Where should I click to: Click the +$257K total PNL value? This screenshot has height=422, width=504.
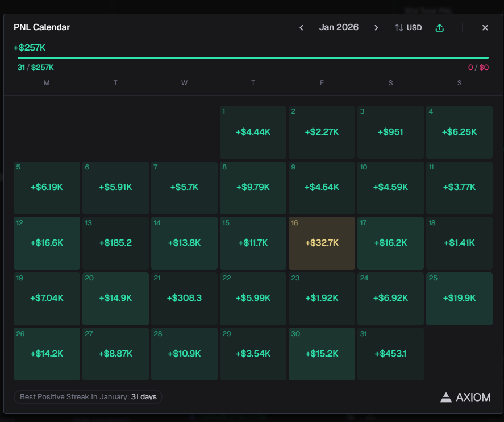(x=30, y=48)
